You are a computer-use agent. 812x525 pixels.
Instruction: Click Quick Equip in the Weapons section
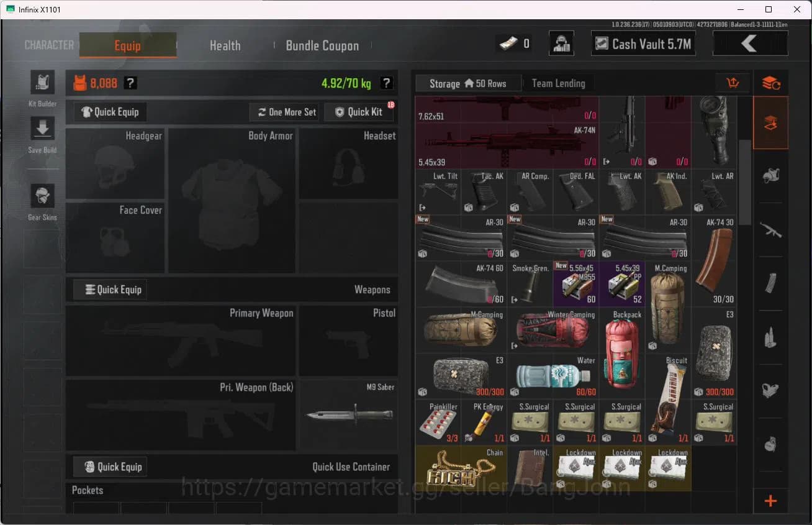111,290
